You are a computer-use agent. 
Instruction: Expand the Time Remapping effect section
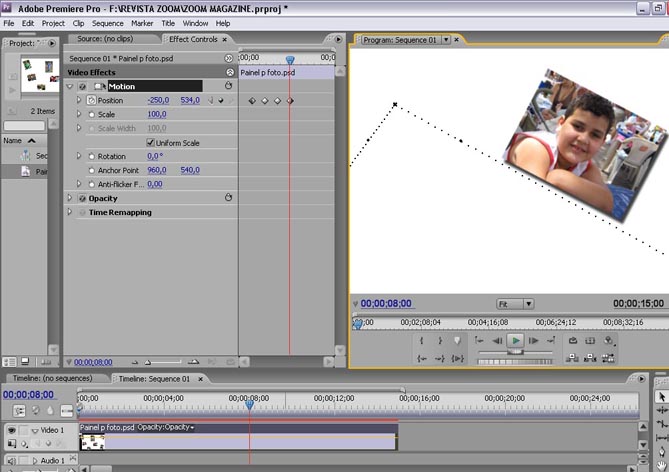click(x=70, y=212)
